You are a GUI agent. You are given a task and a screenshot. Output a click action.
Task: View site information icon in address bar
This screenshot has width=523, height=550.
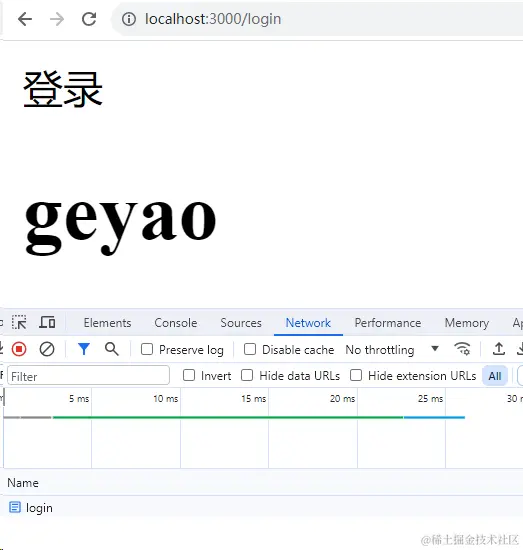click(129, 19)
